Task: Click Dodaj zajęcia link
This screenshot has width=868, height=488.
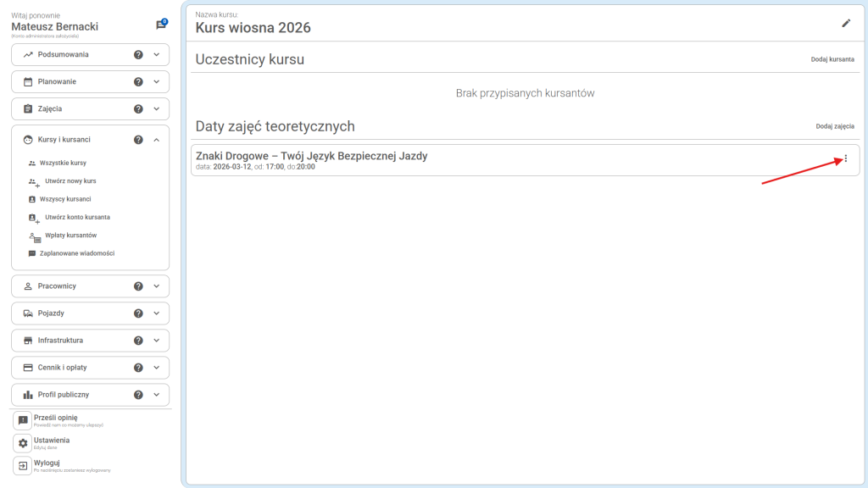Action: click(835, 126)
